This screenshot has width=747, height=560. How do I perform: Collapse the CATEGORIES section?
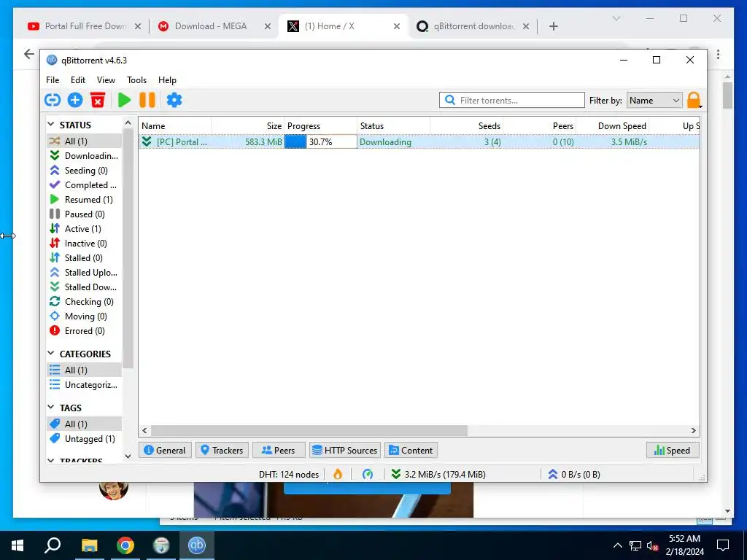[x=51, y=354]
